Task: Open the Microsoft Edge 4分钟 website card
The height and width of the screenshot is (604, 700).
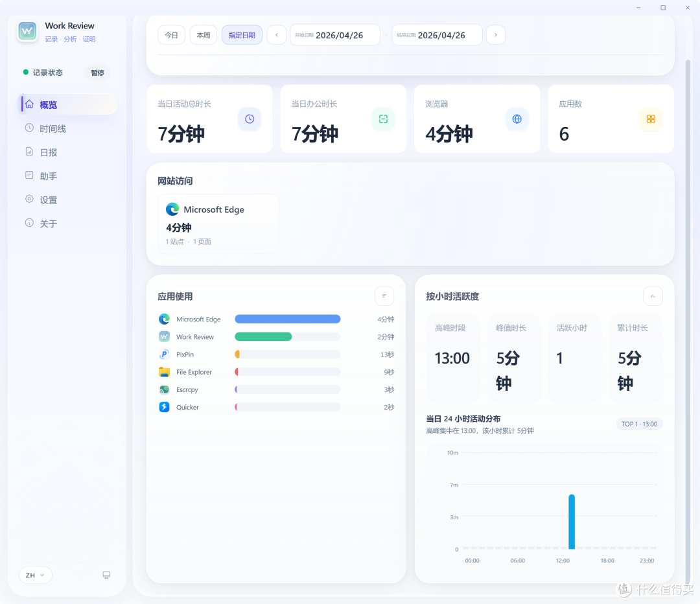Action: click(218, 224)
